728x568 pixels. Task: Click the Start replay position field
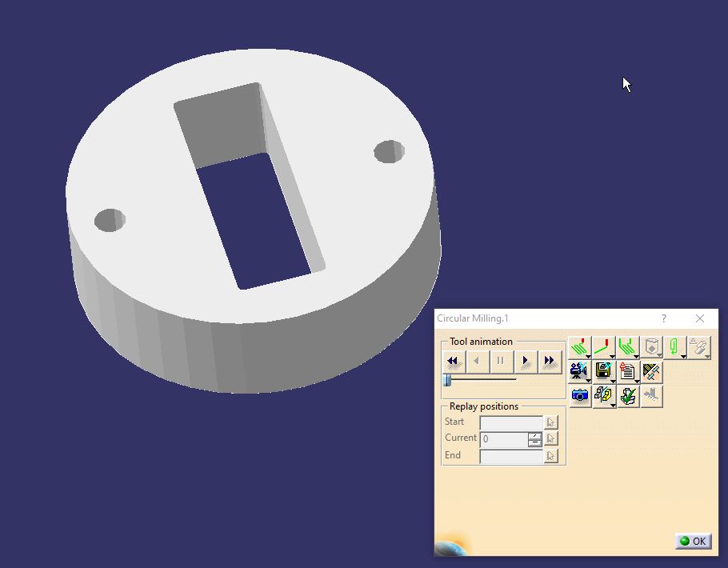click(x=511, y=422)
